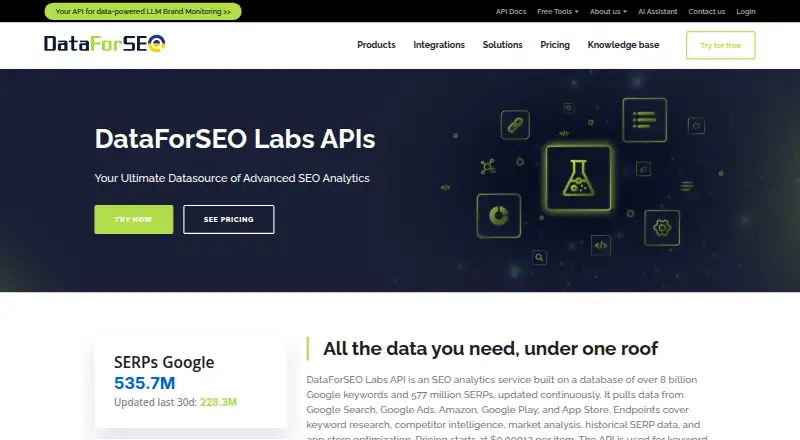Expand the Free Tools dropdown
The width and height of the screenshot is (800, 440).
tap(558, 11)
